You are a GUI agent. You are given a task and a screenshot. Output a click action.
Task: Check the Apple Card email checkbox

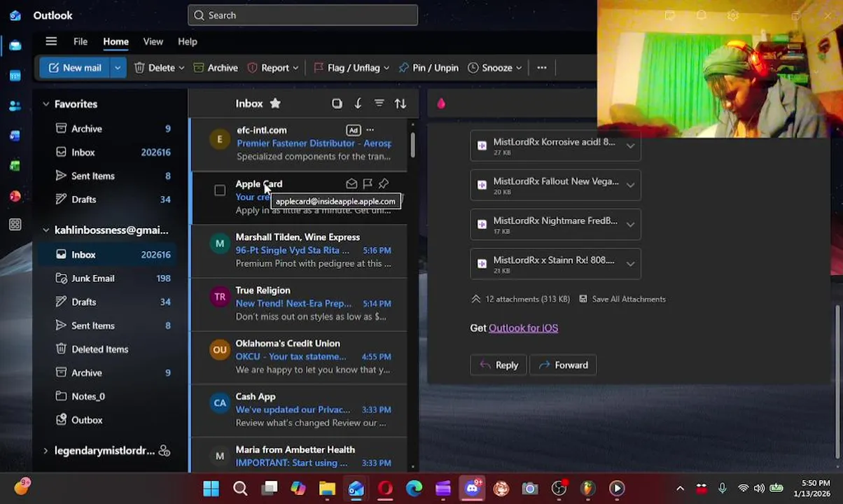pos(220,190)
